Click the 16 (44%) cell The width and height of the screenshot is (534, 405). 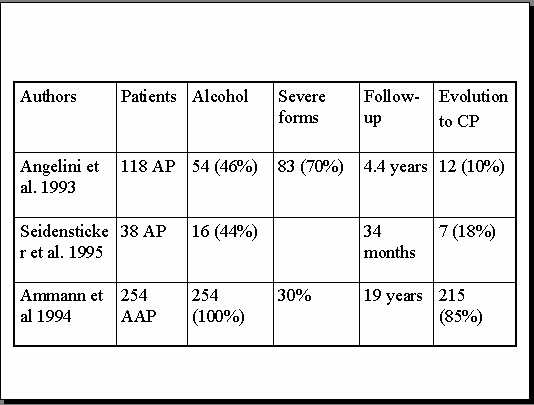coord(230,250)
